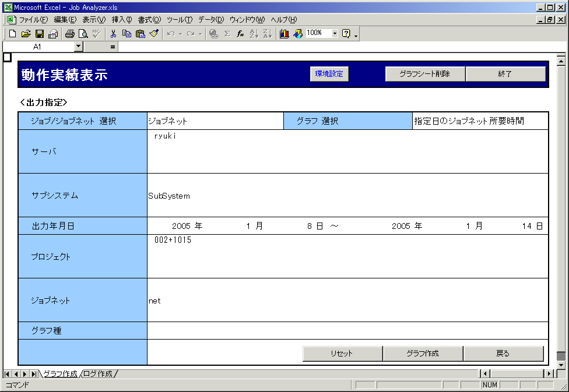Click the E-mail send icon beside Save

click(x=53, y=34)
